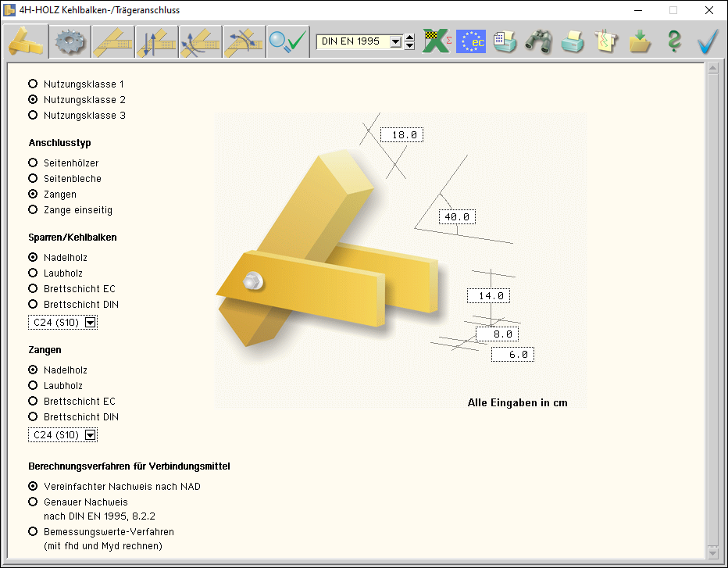Select Genauer Nachweis calculation method
The height and width of the screenshot is (568, 728).
(33, 502)
